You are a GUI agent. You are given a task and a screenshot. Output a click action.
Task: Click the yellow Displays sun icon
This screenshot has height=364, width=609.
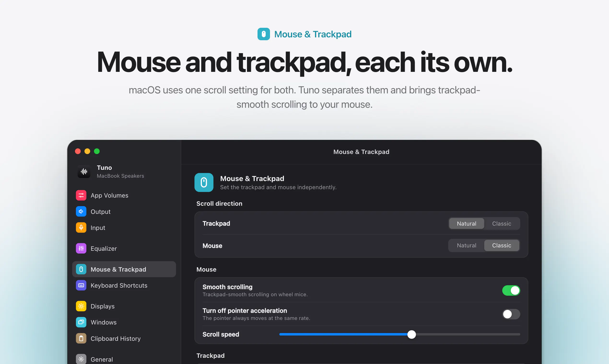click(81, 306)
